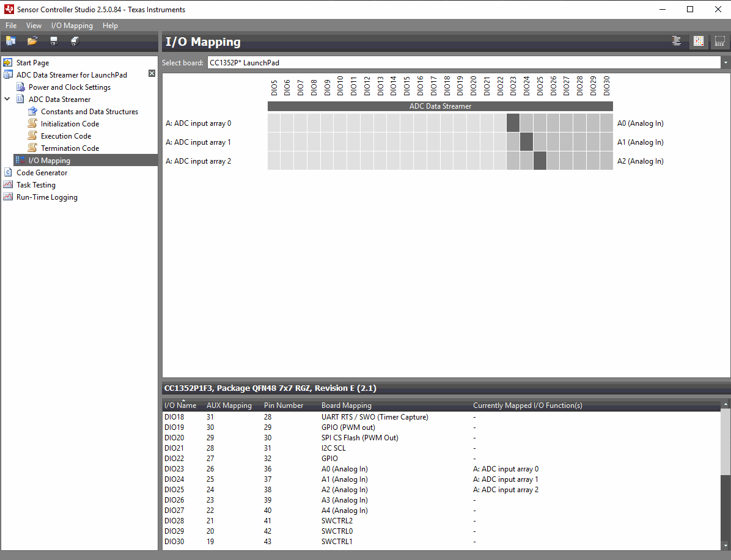Click the Initialization Code scroll icon
Image resolution: width=731 pixels, height=560 pixels.
pyautogui.click(x=32, y=123)
